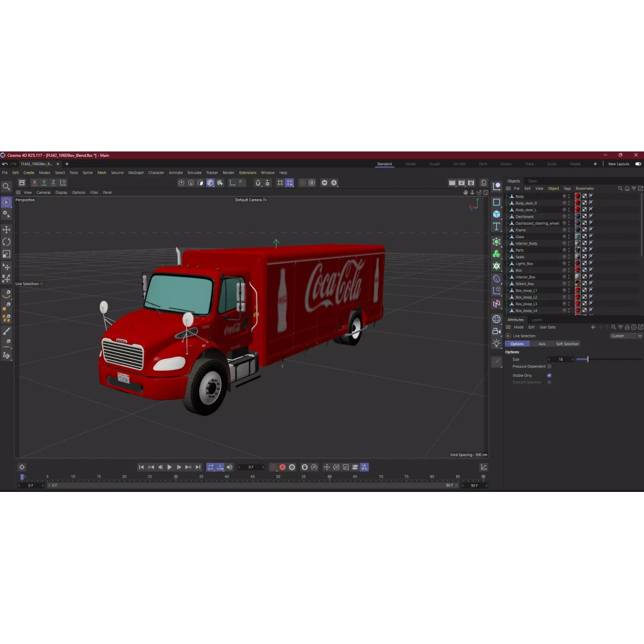Image resolution: width=644 pixels, height=644 pixels.
Task: Click the Camera object icon
Action: pos(497,331)
